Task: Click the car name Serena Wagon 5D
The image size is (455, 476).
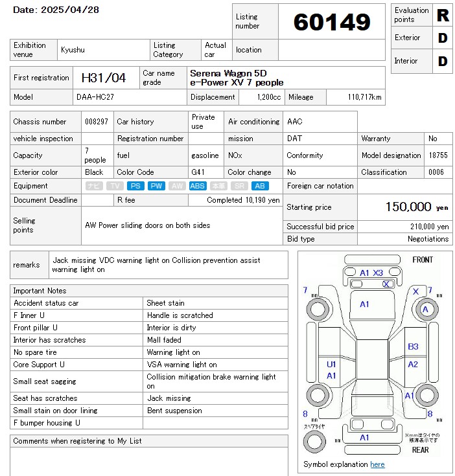Action: (x=228, y=73)
